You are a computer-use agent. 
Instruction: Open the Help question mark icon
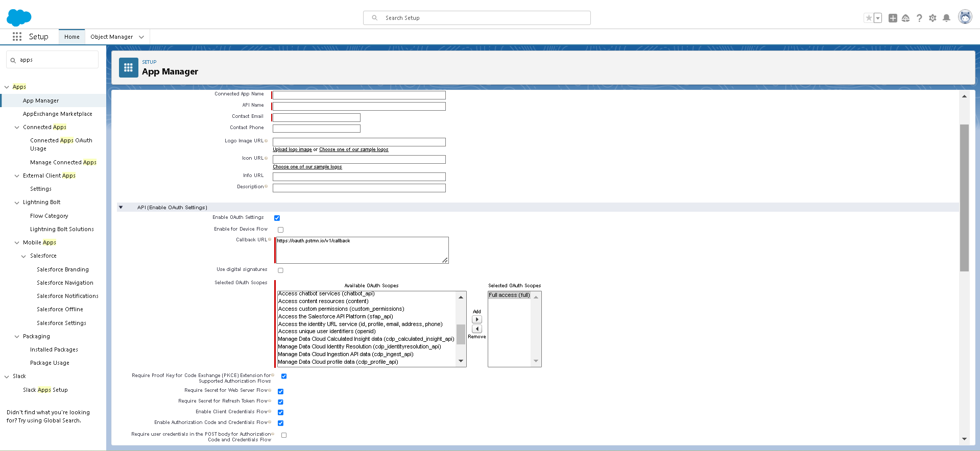coord(919,18)
